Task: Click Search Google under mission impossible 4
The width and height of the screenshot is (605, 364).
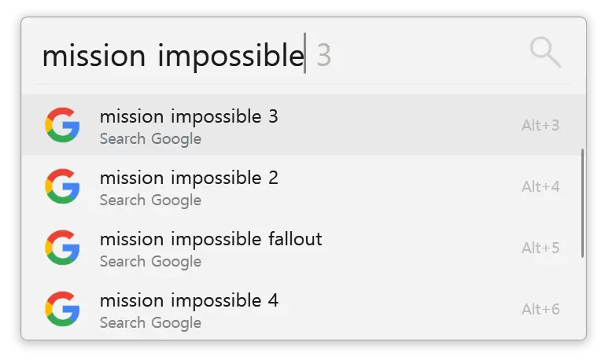Action: pyautogui.click(x=150, y=323)
